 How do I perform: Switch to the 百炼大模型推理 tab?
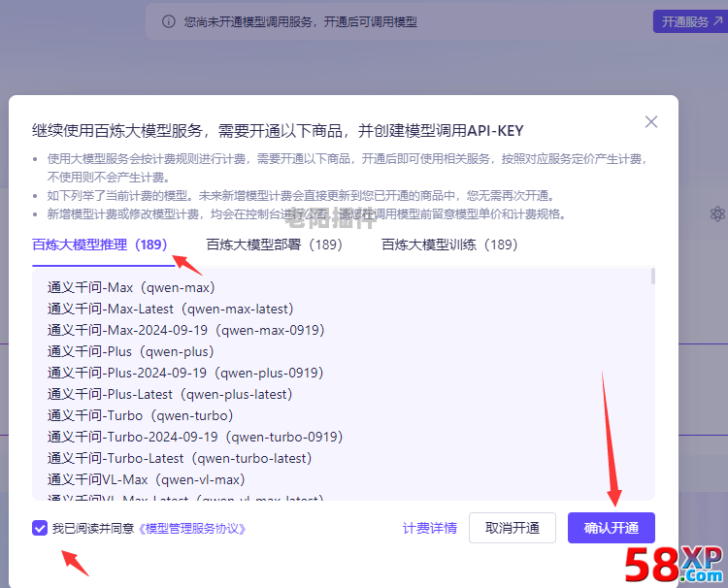100,245
